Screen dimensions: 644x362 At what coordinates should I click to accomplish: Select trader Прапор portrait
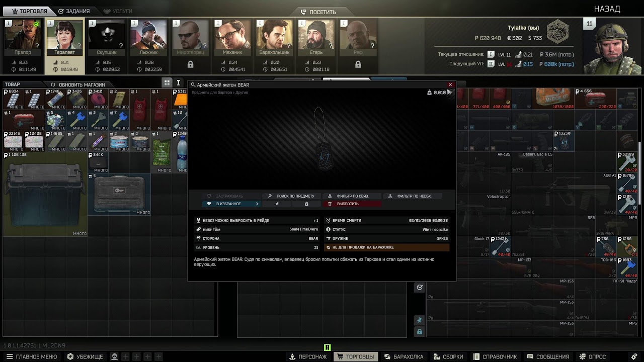tap(23, 38)
